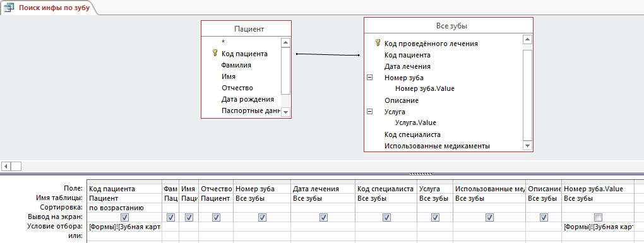Select Отчество field in Пациент table

pyautogui.click(x=237, y=88)
